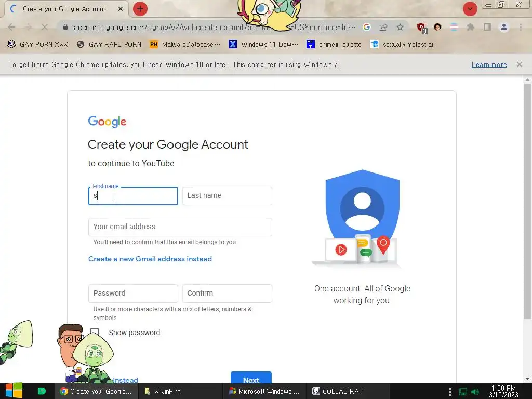Image resolution: width=532 pixels, height=399 pixels.
Task: Select the Create your Google Account tab
Action: click(x=64, y=9)
